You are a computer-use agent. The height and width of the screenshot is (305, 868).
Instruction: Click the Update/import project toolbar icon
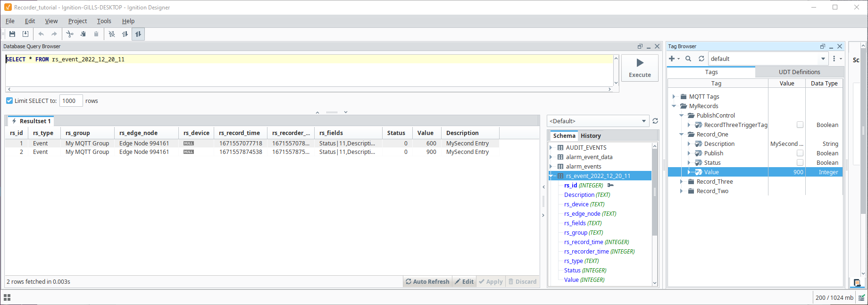point(25,34)
